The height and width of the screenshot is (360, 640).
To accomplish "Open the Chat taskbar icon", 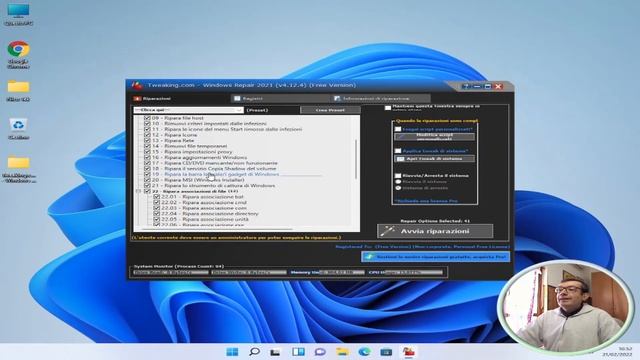I will point(320,351).
